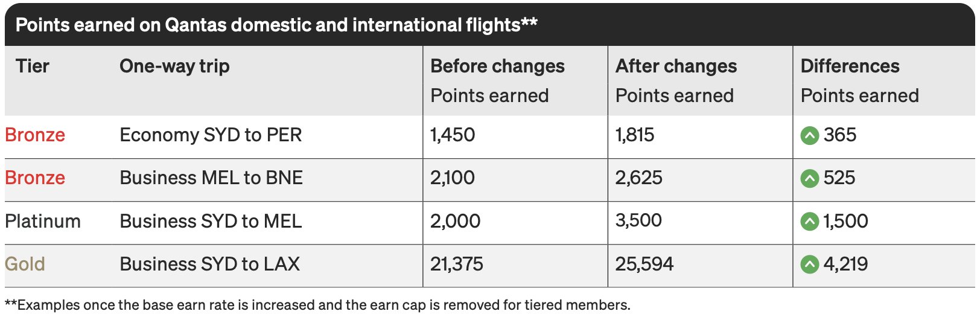Click the green up-arrow icon beside 525
Screen dimensions: 980x314
pyautogui.click(x=809, y=178)
